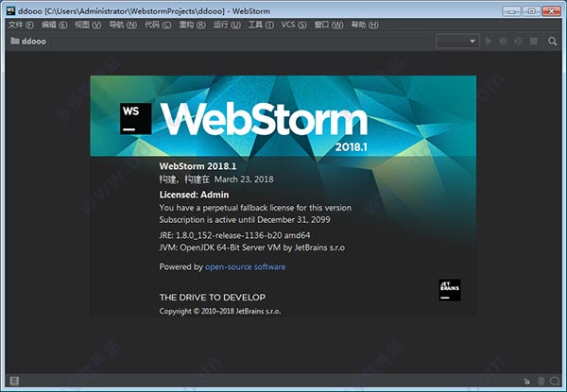This screenshot has height=392, width=567.
Task: Click "Subscription is active until" line
Action: (x=245, y=220)
